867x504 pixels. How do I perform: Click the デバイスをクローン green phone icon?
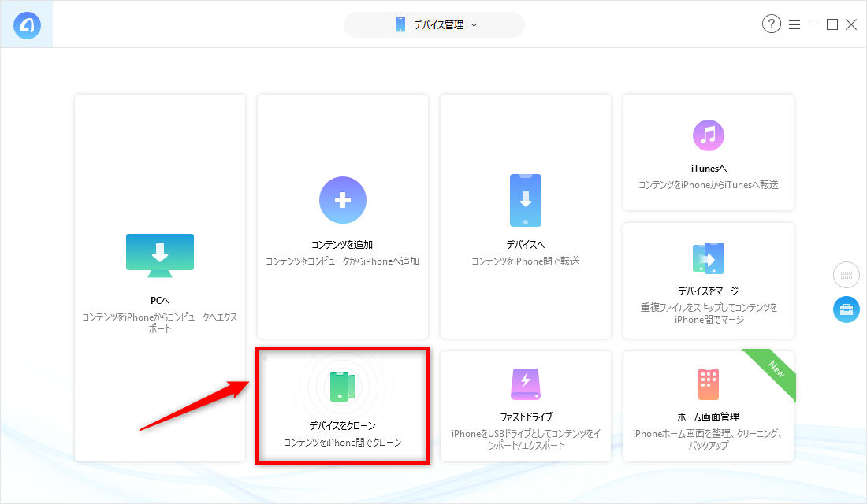343,387
